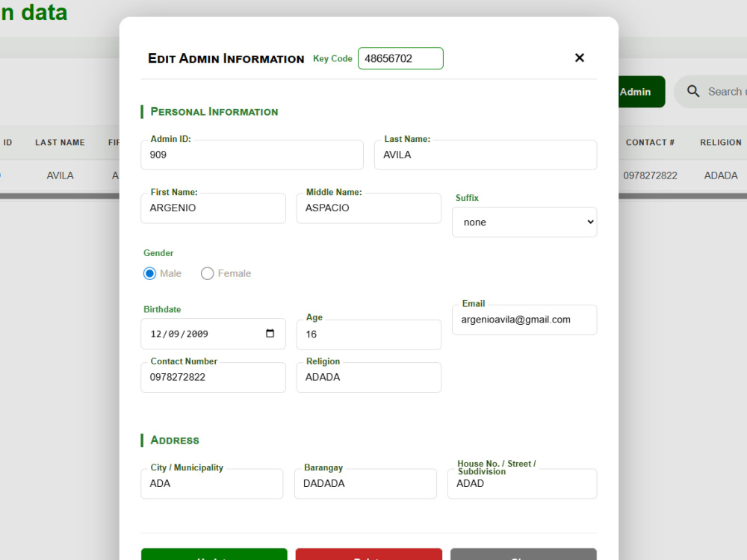Edit the Email field
This screenshot has width=747, height=560.
pyautogui.click(x=524, y=320)
